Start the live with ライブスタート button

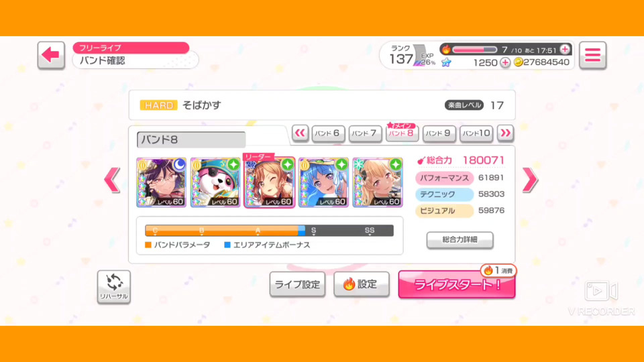(x=457, y=284)
